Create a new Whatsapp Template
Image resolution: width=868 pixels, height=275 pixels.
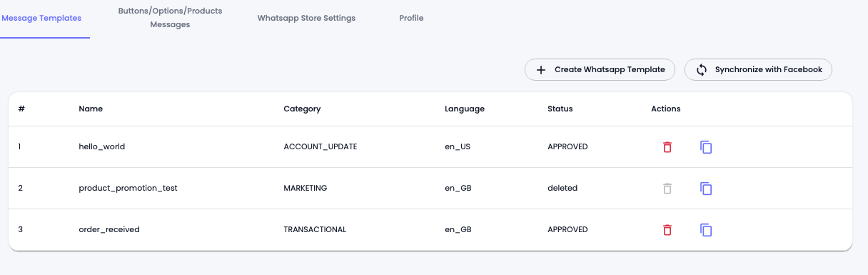pyautogui.click(x=600, y=69)
